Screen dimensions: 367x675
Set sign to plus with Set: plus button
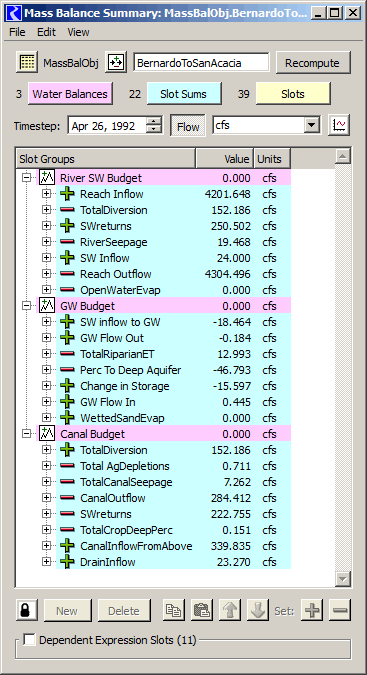(x=312, y=610)
